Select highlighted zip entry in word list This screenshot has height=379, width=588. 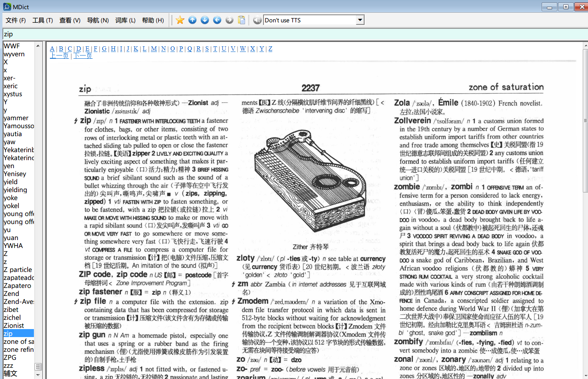click(18, 333)
